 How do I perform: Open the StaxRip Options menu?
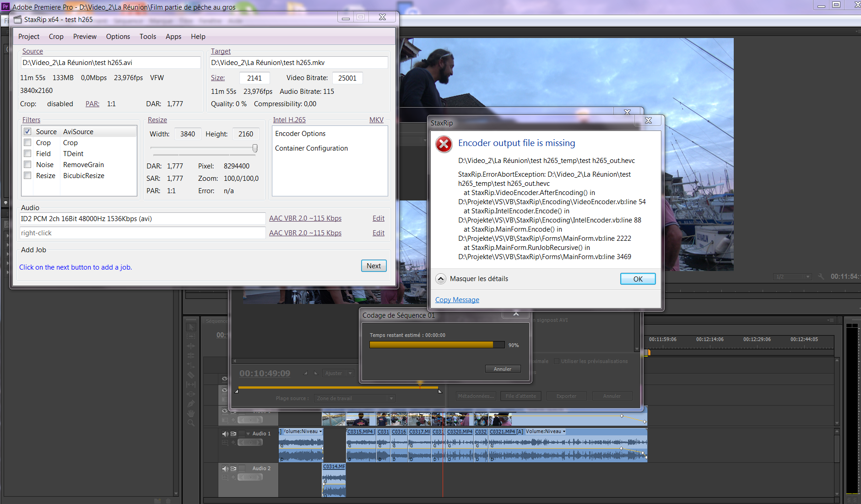[118, 37]
